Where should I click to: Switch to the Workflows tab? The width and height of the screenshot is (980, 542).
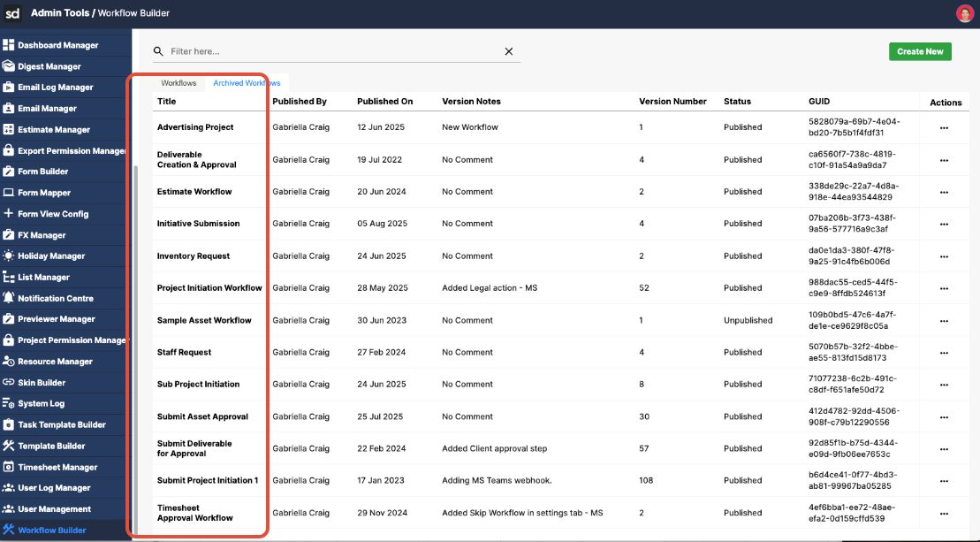[179, 82]
